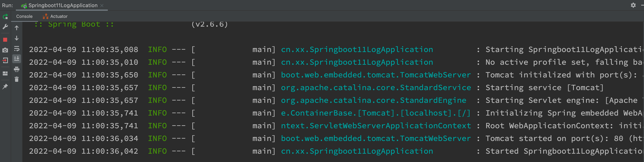Open run configuration wrench icon
The width and height of the screenshot is (644, 162).
coord(5,27)
